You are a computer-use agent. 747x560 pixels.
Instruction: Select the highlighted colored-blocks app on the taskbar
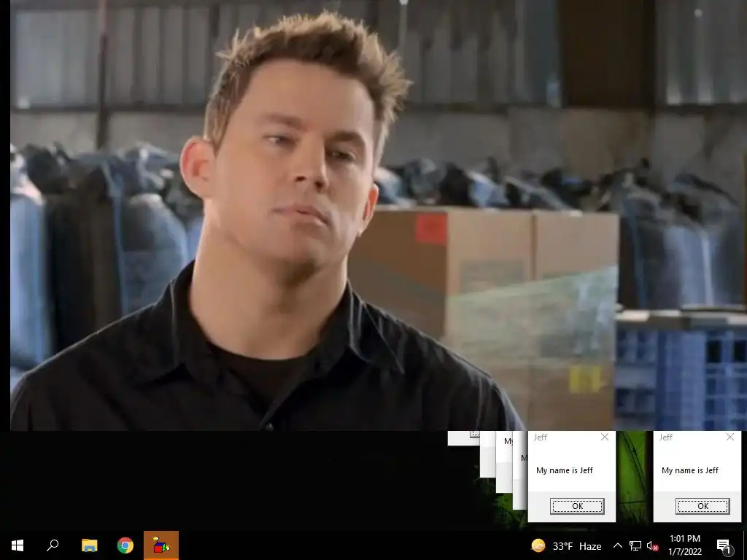tap(161, 545)
